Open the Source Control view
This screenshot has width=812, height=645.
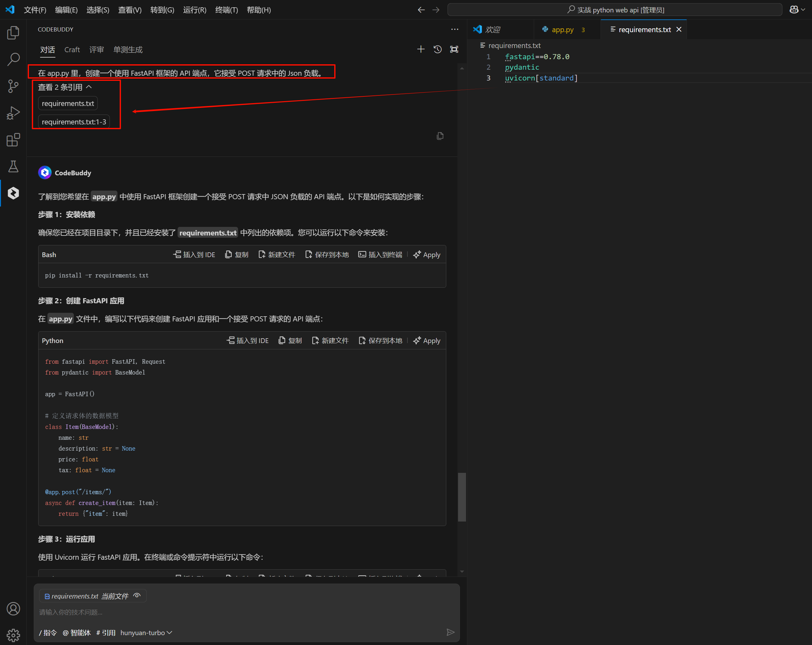pos(13,86)
